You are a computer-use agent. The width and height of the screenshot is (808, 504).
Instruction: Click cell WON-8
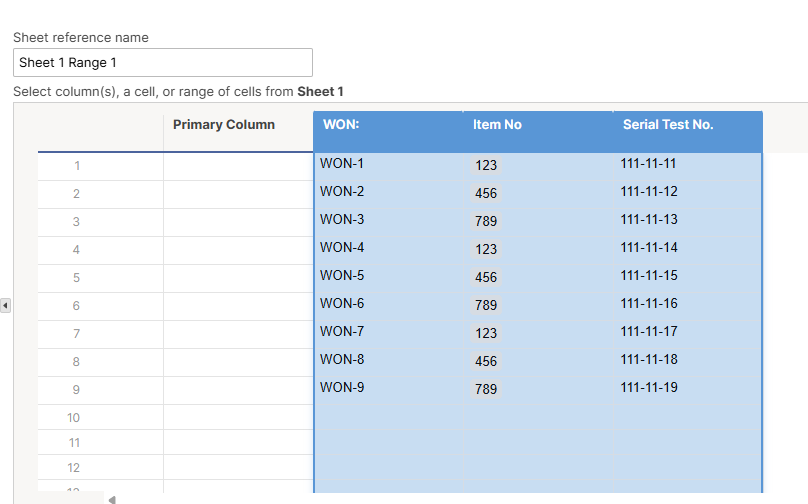(389, 362)
